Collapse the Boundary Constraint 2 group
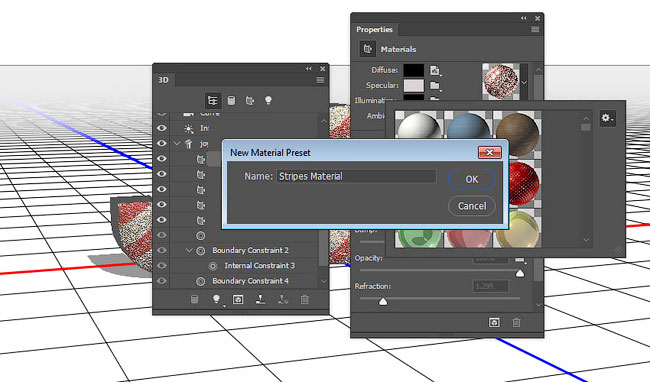650x382 pixels. tap(189, 250)
